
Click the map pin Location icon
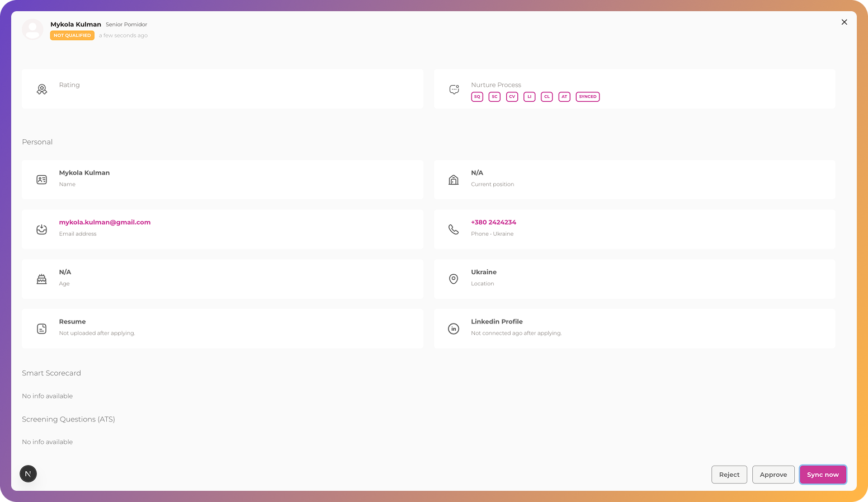[454, 279]
